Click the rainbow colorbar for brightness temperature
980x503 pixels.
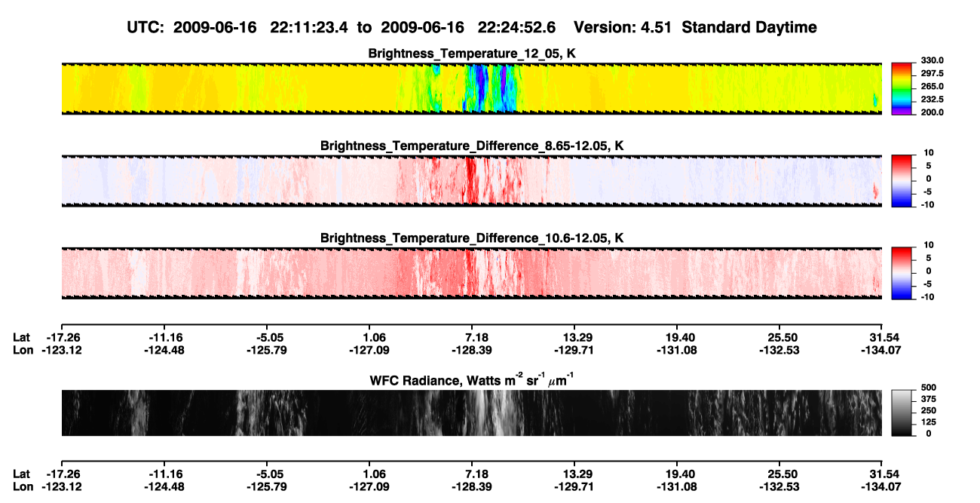click(902, 88)
